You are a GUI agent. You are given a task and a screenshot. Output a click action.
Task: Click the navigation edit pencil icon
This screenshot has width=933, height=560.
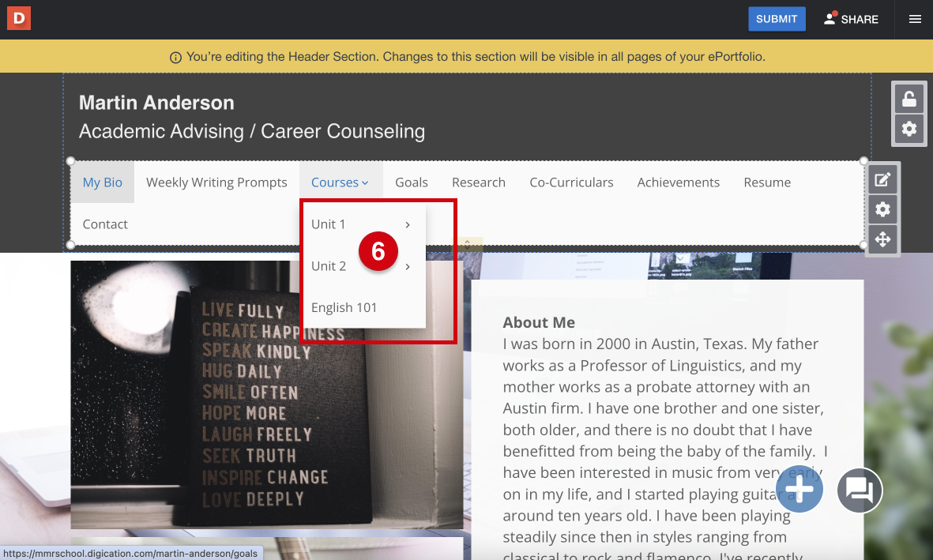point(882,179)
